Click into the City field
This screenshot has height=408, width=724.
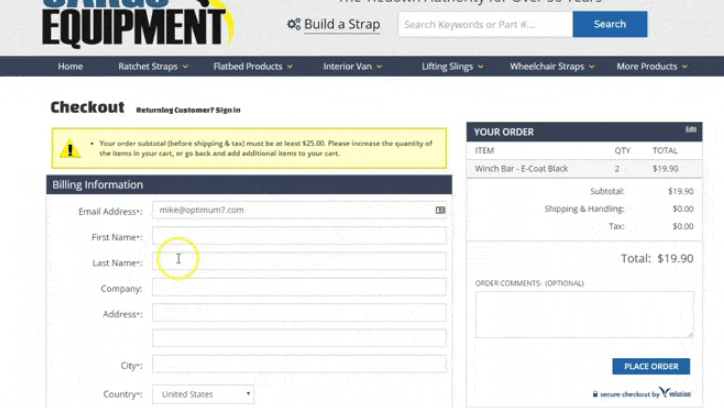pos(299,364)
